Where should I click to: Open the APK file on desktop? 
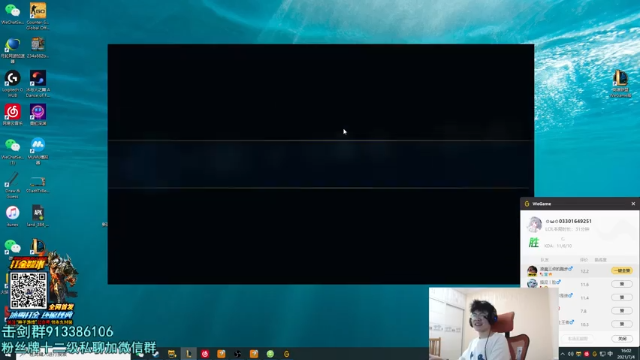pos(38,216)
